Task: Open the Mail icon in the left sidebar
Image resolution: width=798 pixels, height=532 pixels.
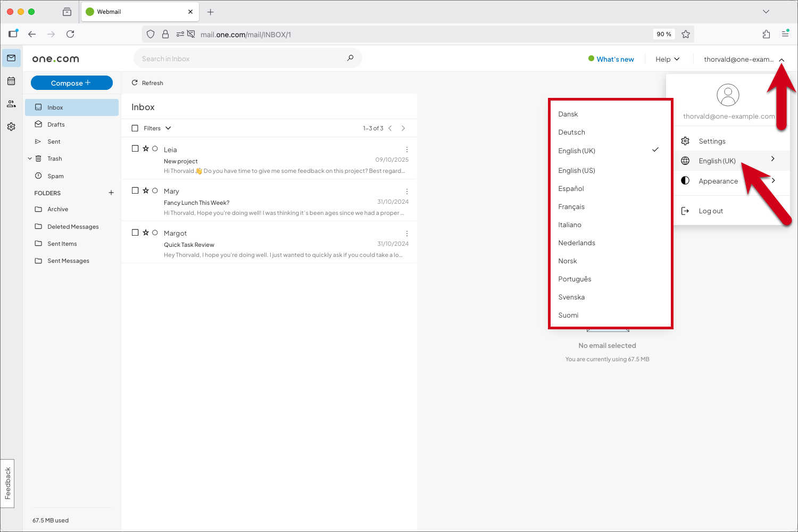Action: click(11, 58)
